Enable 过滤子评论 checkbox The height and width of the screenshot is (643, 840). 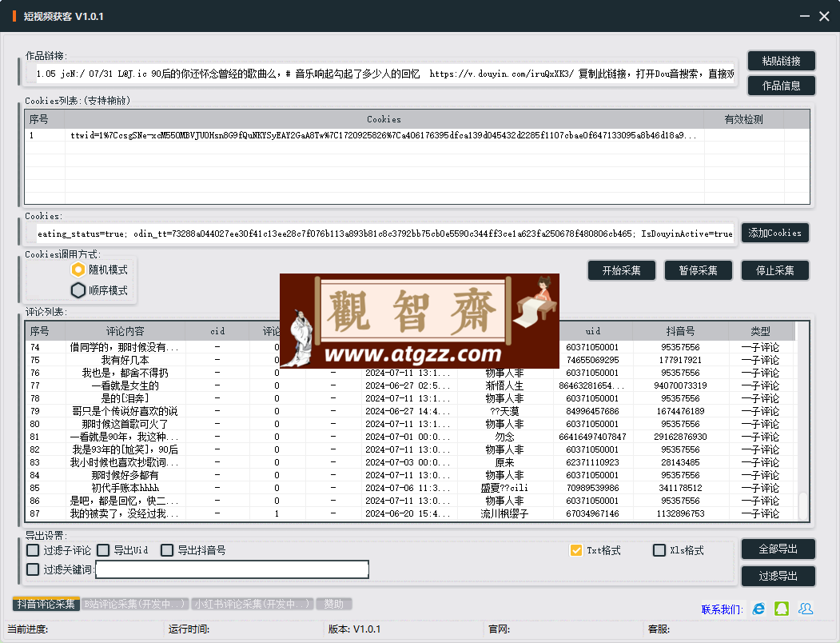tap(34, 550)
